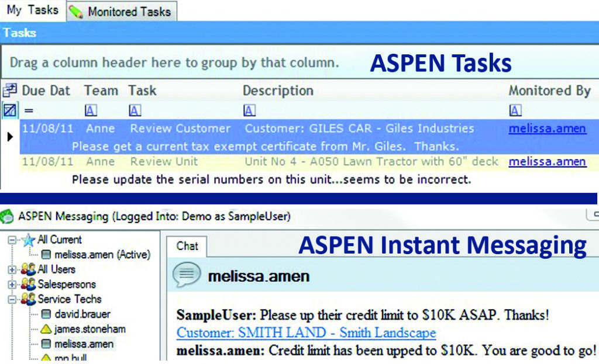Toggle the filter checkbox at the start of the filter row

pos(10,110)
